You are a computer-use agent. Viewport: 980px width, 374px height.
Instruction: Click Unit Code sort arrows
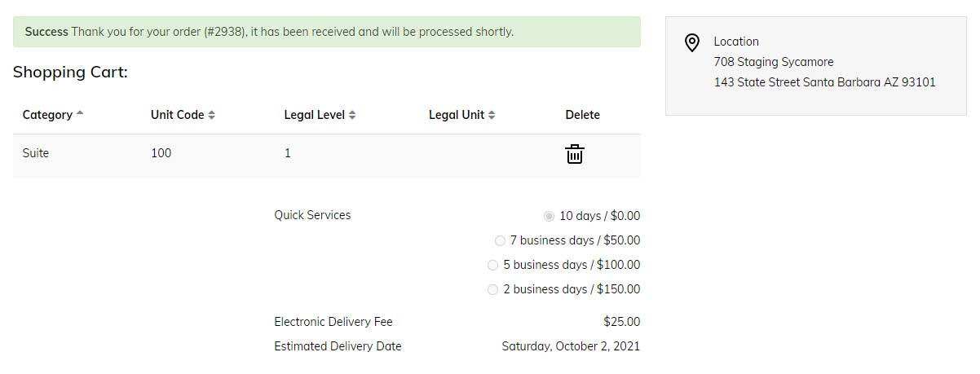coord(211,115)
